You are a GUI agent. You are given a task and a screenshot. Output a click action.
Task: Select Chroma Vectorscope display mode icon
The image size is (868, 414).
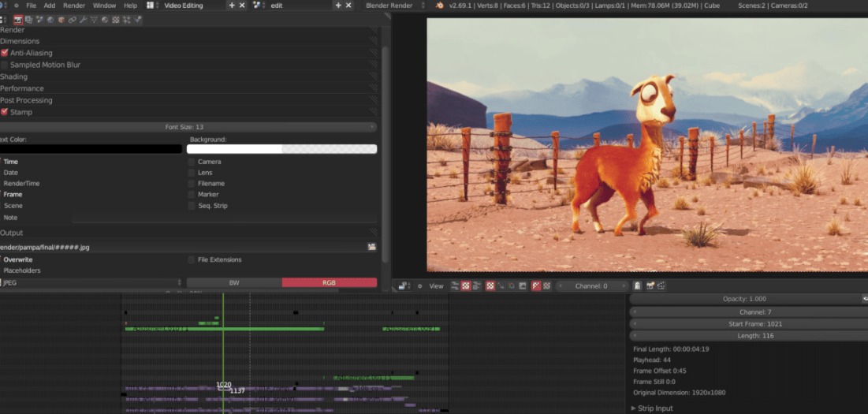coord(512,286)
